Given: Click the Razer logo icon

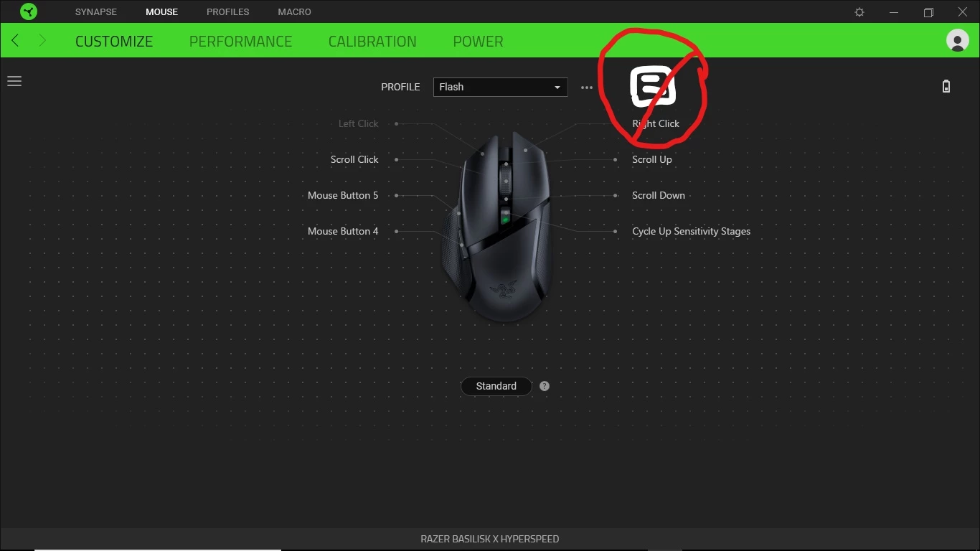Looking at the screenshot, I should coord(29,11).
